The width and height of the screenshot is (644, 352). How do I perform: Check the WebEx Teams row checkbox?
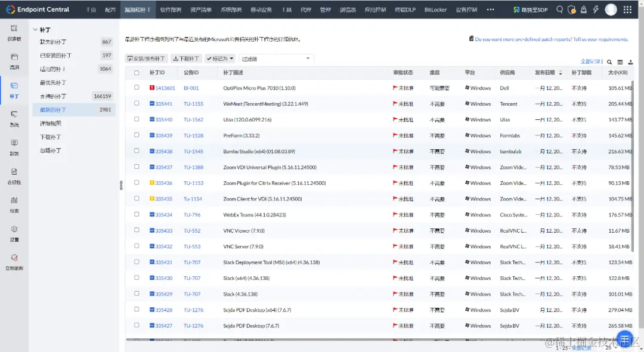point(137,214)
